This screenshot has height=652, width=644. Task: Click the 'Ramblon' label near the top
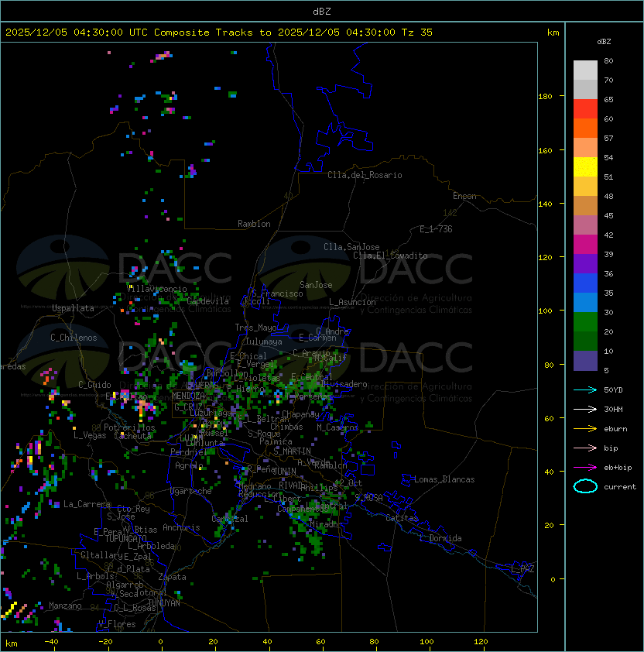point(254,224)
